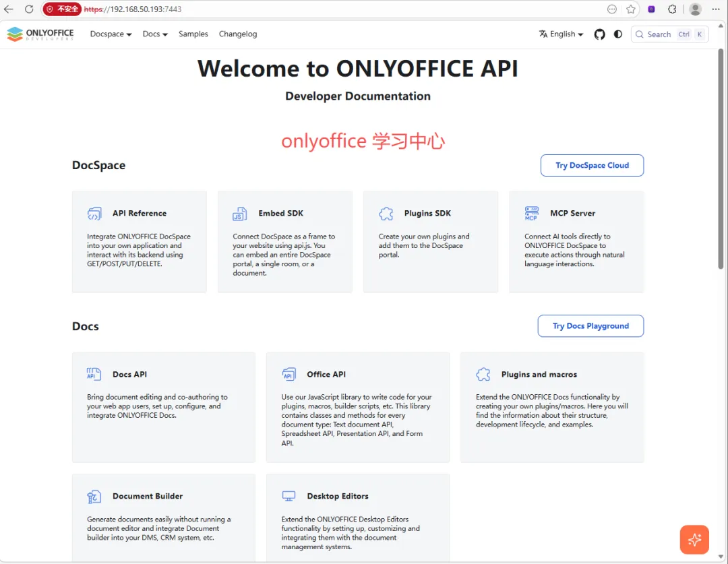The width and height of the screenshot is (728, 564).
Task: Click the scrollbar down arrow
Action: click(721, 557)
